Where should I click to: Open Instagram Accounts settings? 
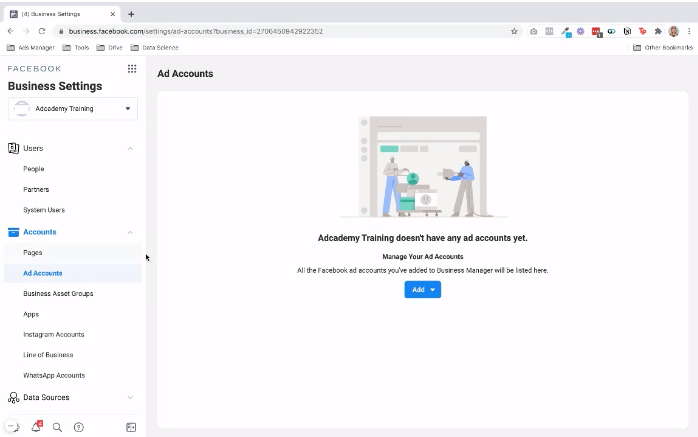tap(54, 334)
